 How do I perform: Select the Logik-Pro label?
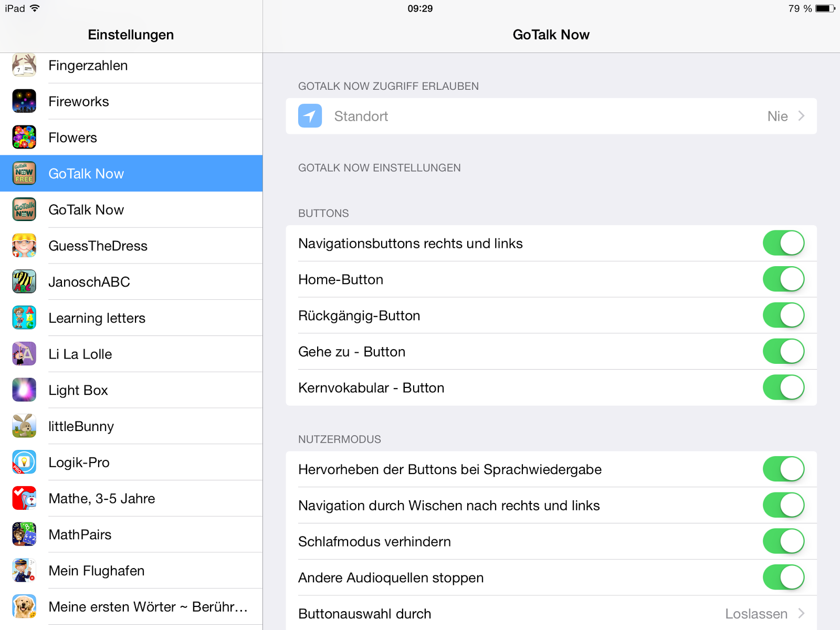coord(79,463)
